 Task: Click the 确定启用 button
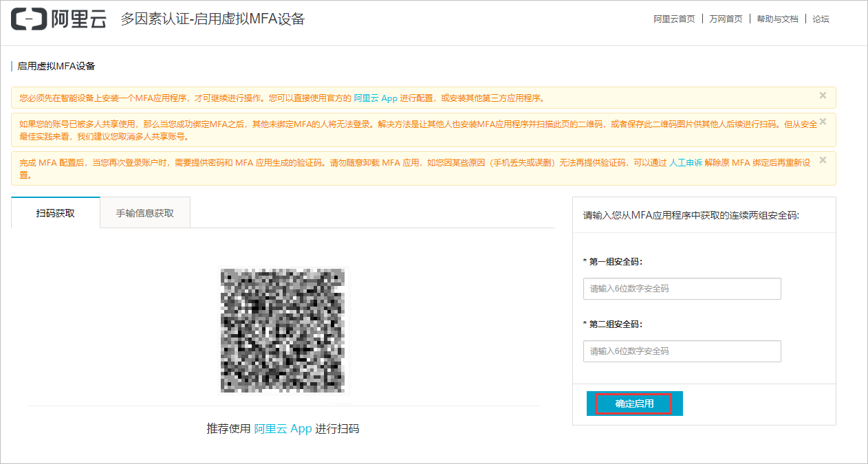(x=634, y=404)
